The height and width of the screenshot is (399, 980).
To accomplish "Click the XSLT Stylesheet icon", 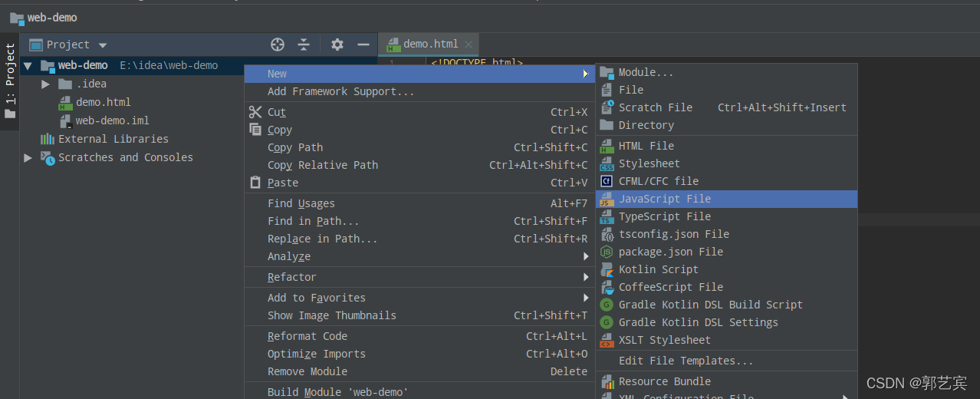I will (x=607, y=340).
